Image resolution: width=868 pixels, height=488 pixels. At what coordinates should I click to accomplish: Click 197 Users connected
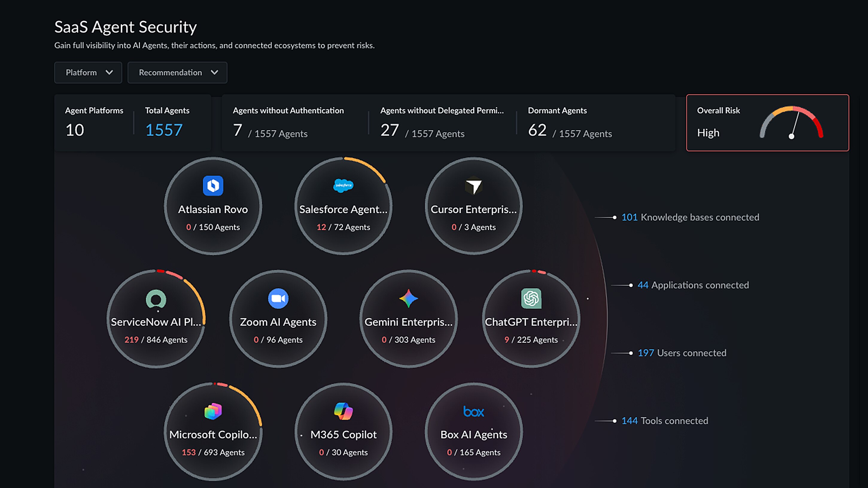(x=682, y=353)
